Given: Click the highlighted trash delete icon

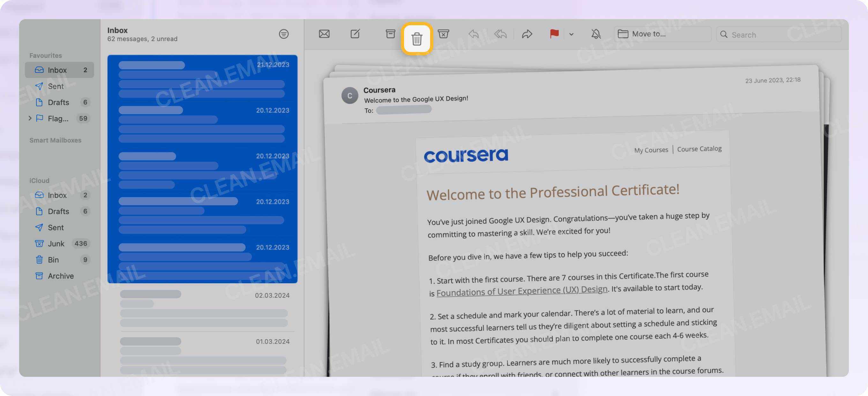Looking at the screenshot, I should click(416, 39).
